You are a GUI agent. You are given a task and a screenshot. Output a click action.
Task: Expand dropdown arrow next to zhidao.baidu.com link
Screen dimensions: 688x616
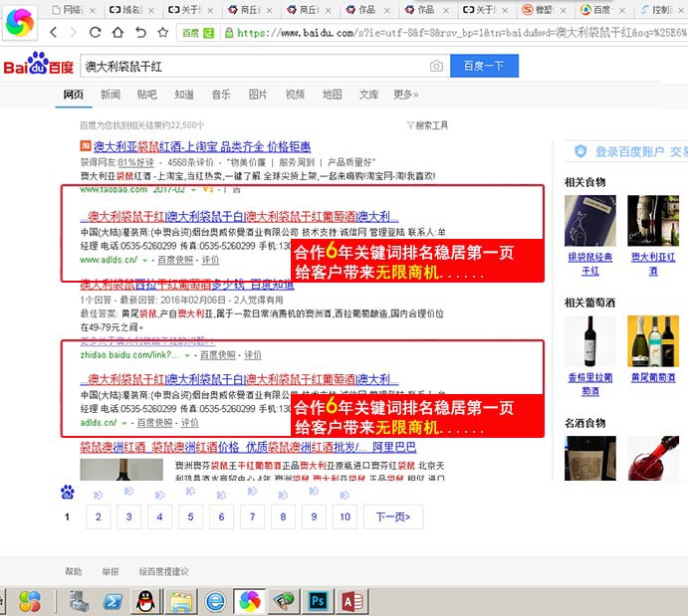click(x=187, y=355)
